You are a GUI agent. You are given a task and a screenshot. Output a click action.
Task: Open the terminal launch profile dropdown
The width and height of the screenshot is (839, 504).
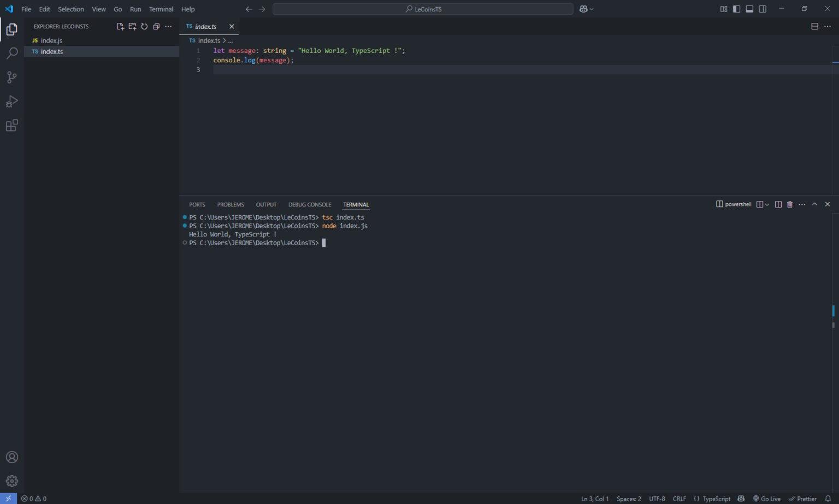point(766,204)
